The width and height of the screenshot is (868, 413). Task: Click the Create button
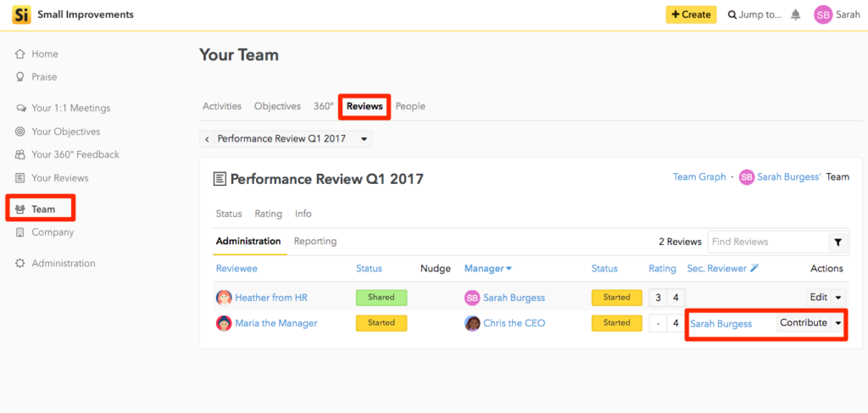tap(691, 15)
